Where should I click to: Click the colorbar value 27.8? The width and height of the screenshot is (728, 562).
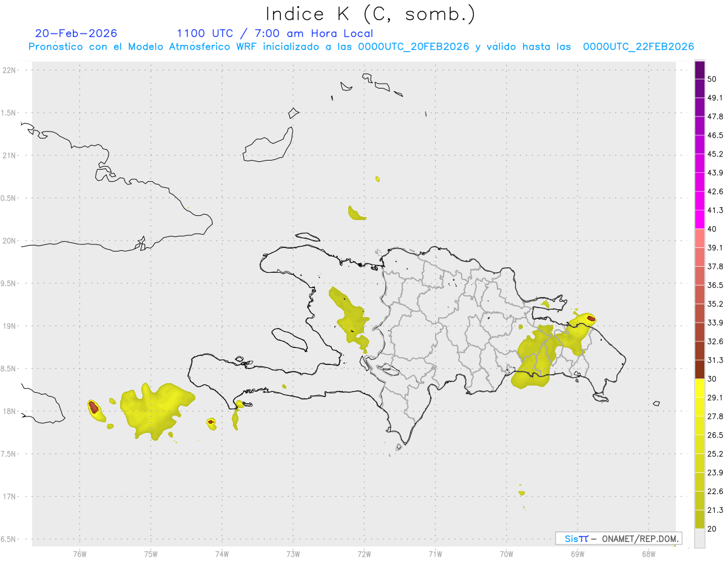click(x=715, y=416)
